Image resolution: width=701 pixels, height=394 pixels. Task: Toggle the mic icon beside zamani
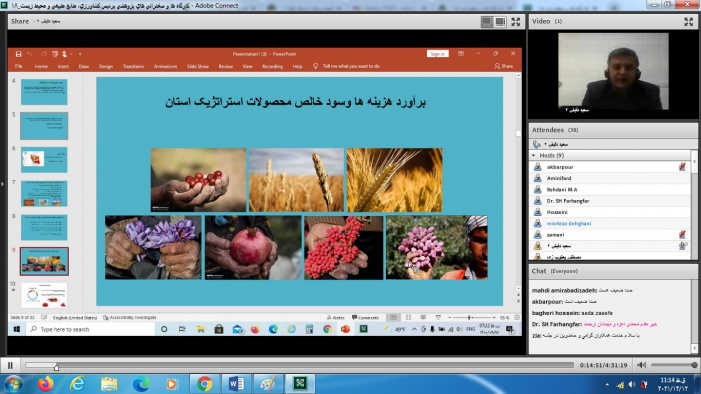tap(682, 234)
